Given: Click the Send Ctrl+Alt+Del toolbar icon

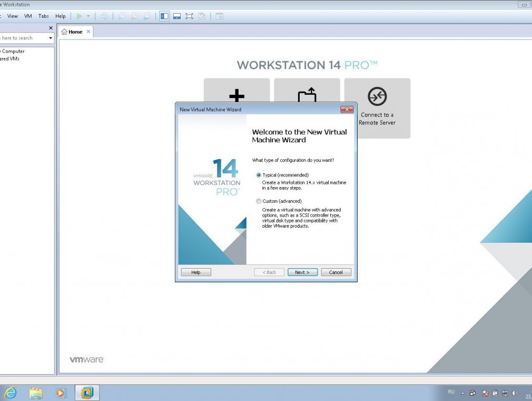Looking at the screenshot, I should point(104,16).
